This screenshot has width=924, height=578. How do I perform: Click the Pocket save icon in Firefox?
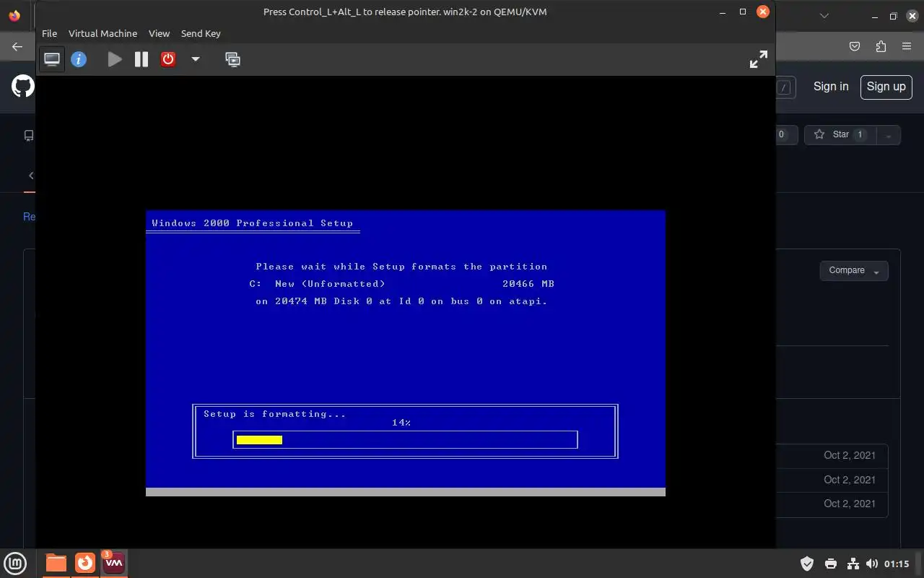point(855,47)
